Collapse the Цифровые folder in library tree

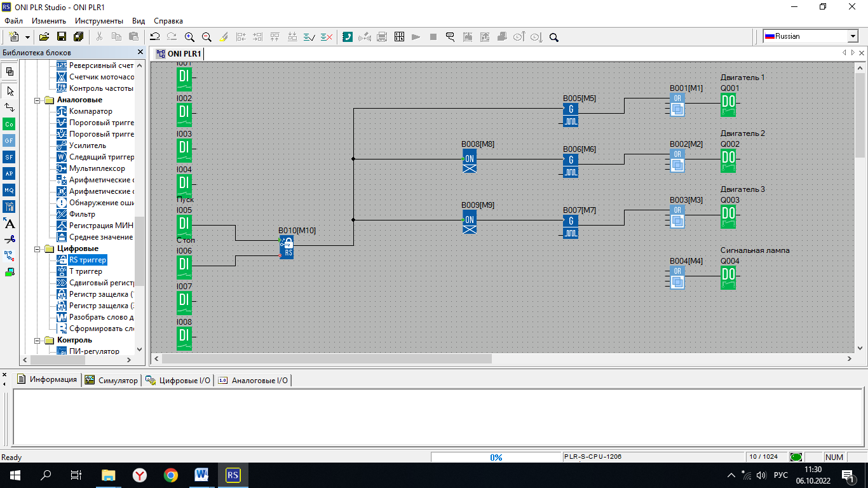[x=38, y=248]
